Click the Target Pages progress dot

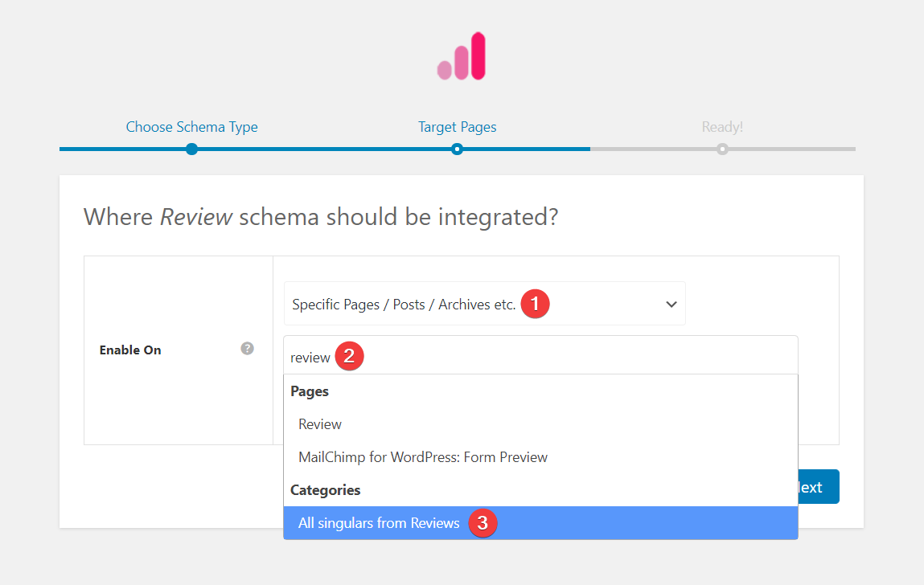pos(458,149)
